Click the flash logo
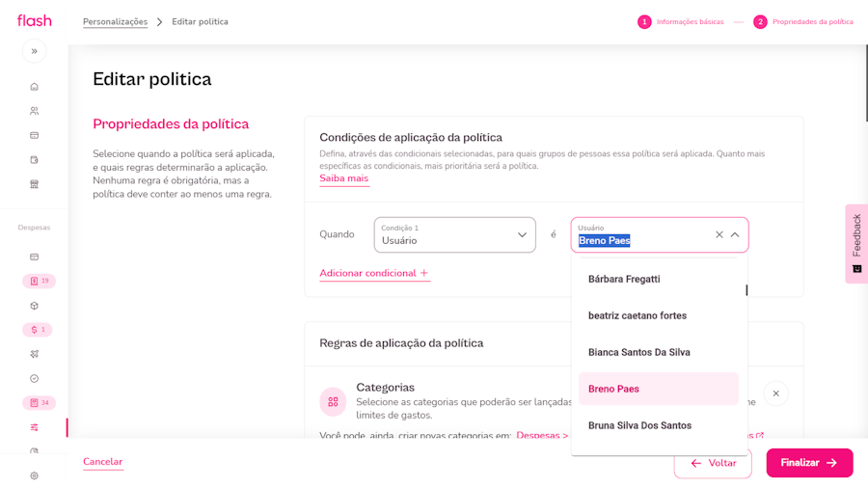 (35, 20)
